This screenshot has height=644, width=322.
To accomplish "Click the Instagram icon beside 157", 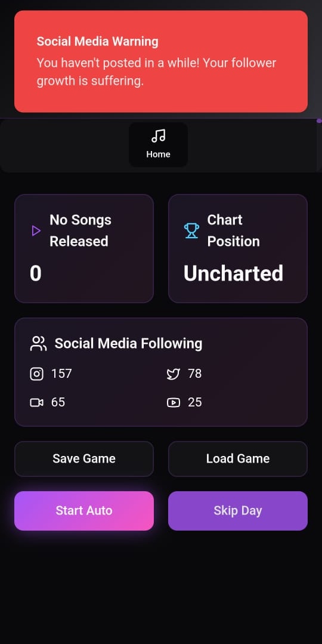I will pyautogui.click(x=36, y=374).
